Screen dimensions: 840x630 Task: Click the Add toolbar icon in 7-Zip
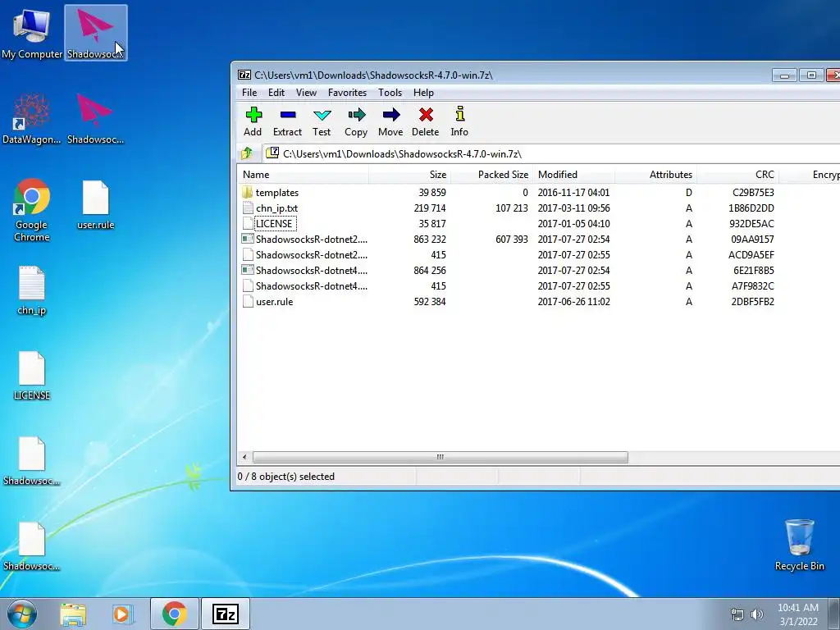253,121
